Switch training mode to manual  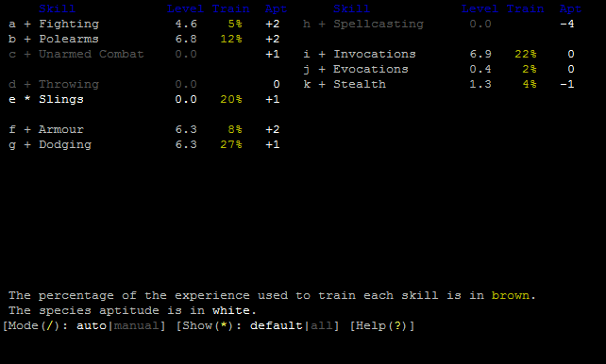[137, 325]
